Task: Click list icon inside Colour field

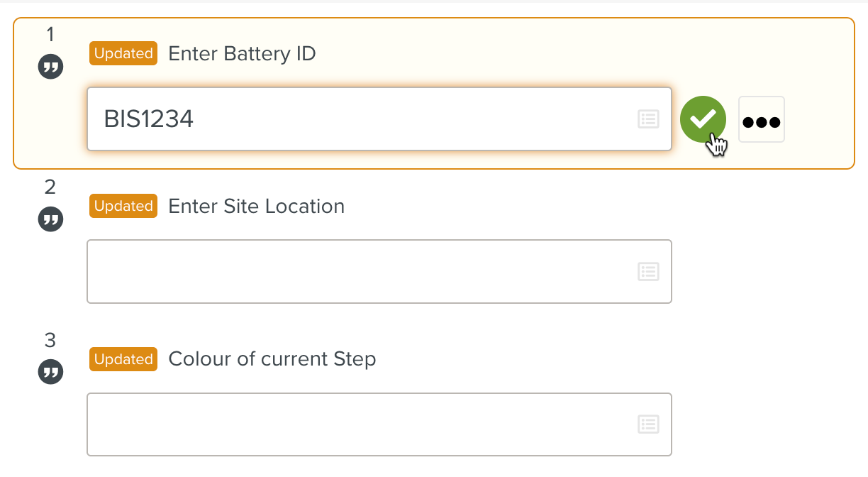Action: pos(648,424)
